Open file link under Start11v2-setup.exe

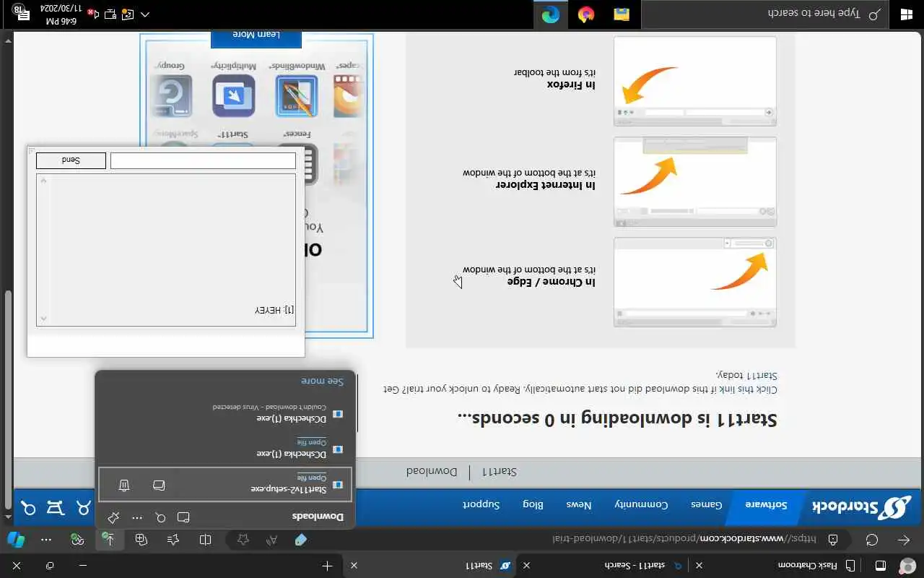312,478
